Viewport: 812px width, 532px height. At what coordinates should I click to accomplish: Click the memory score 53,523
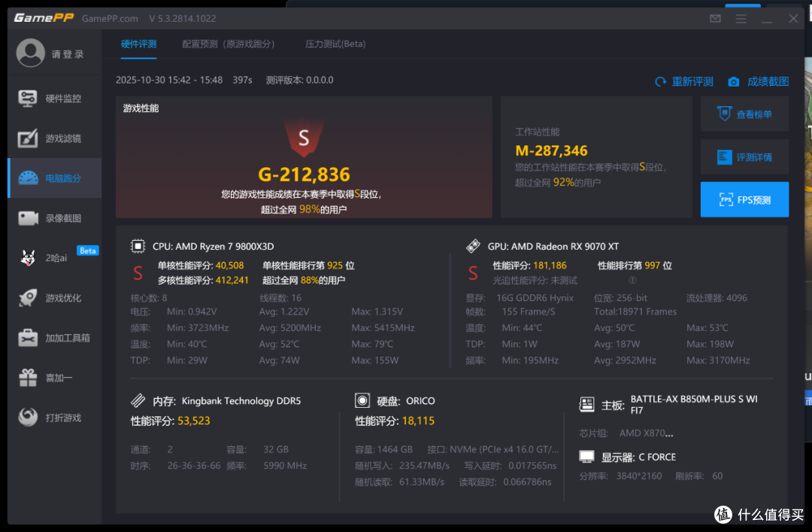click(x=194, y=421)
